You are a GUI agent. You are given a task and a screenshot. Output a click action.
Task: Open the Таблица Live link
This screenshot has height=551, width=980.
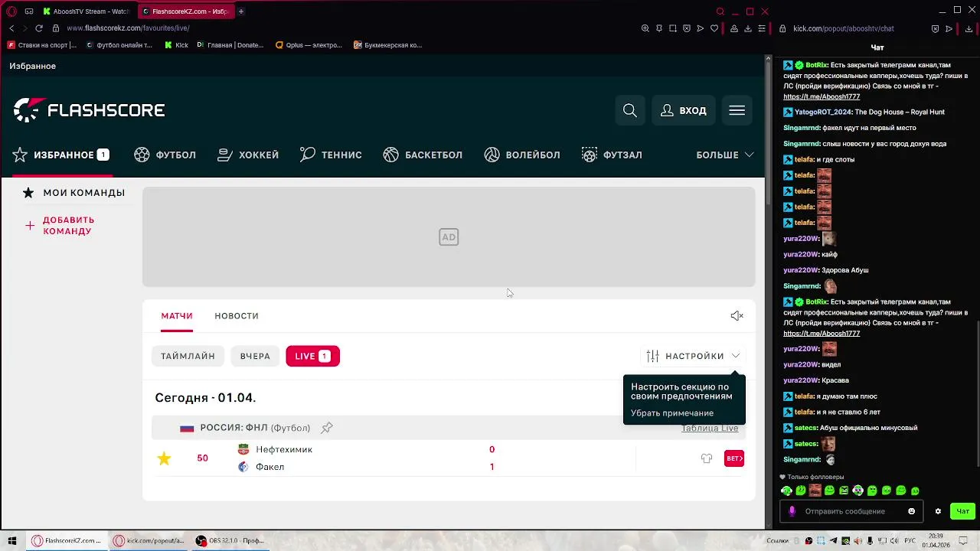[710, 429]
